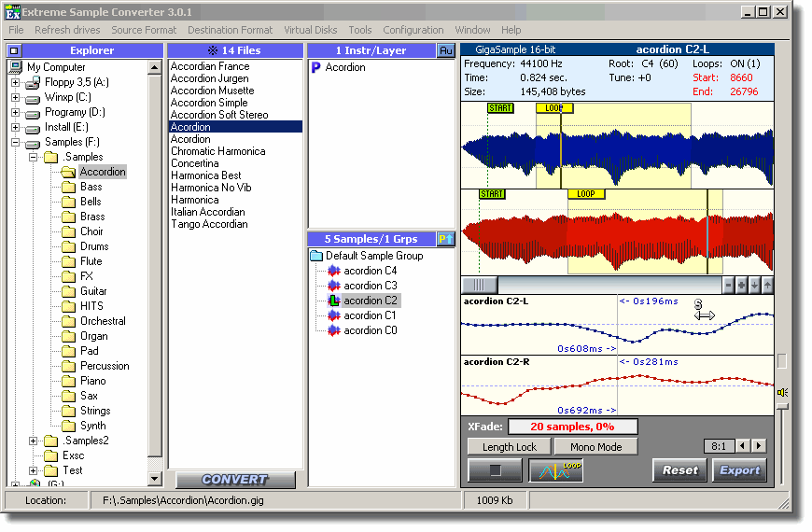Click the XFade value field
Image resolution: width=812 pixels, height=532 pixels.
coord(573,427)
